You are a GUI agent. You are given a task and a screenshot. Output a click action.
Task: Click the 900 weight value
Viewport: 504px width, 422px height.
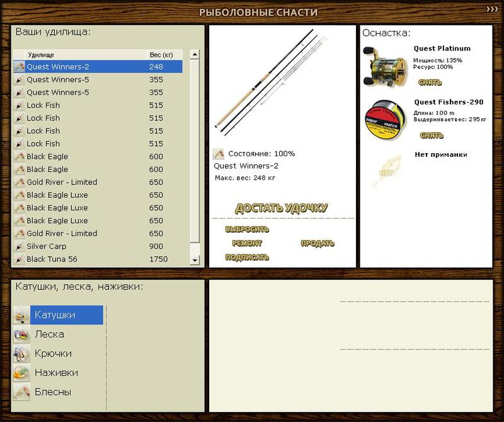pyautogui.click(x=156, y=246)
